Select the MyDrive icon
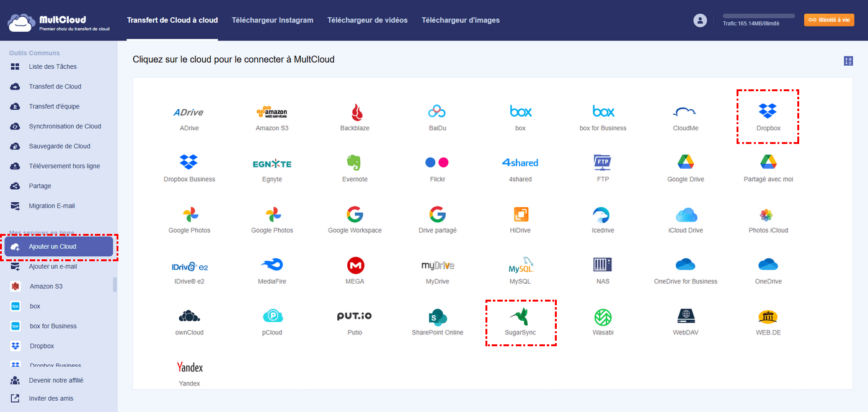Screen dimensions: 868x412 438,266
